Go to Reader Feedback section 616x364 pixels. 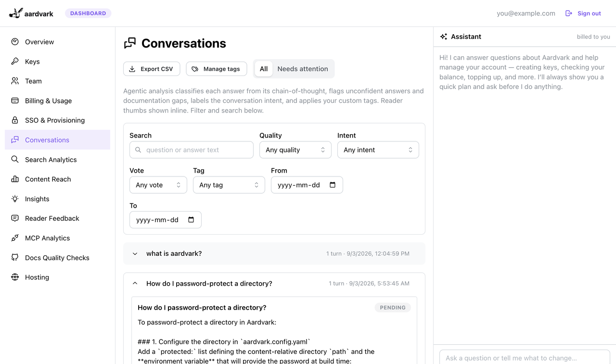[x=57, y=218]
